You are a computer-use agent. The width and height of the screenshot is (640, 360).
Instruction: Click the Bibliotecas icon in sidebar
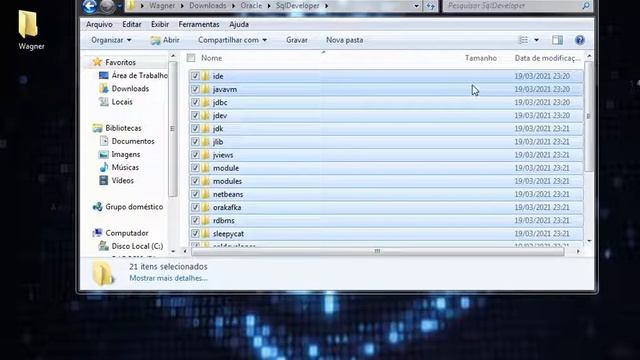click(97, 128)
